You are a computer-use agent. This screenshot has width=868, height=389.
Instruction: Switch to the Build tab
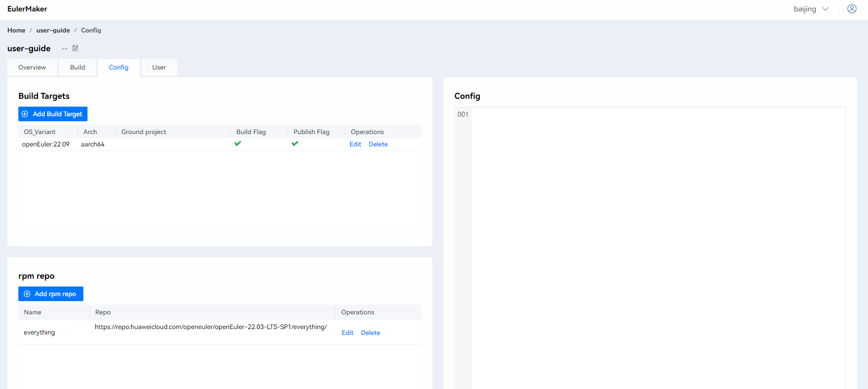pyautogui.click(x=77, y=67)
